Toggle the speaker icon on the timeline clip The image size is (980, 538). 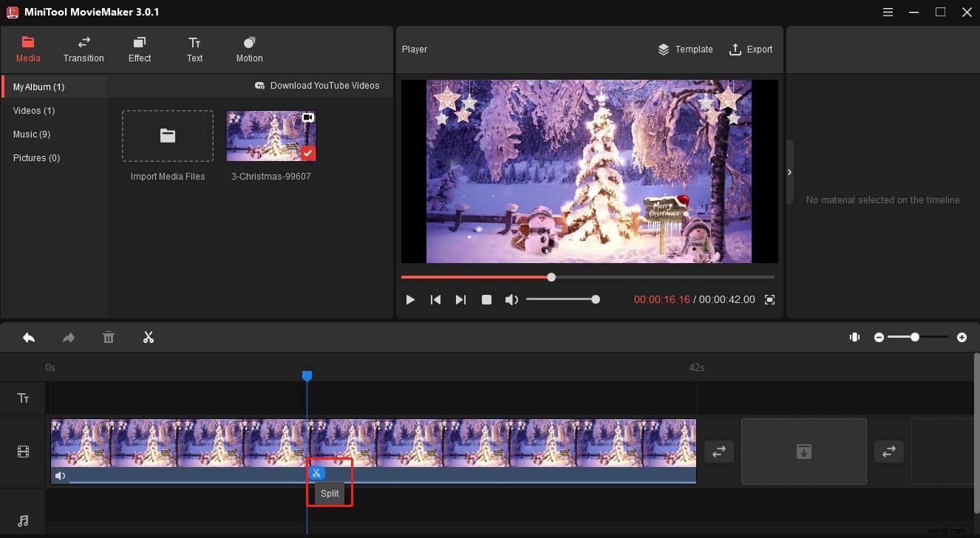point(60,475)
